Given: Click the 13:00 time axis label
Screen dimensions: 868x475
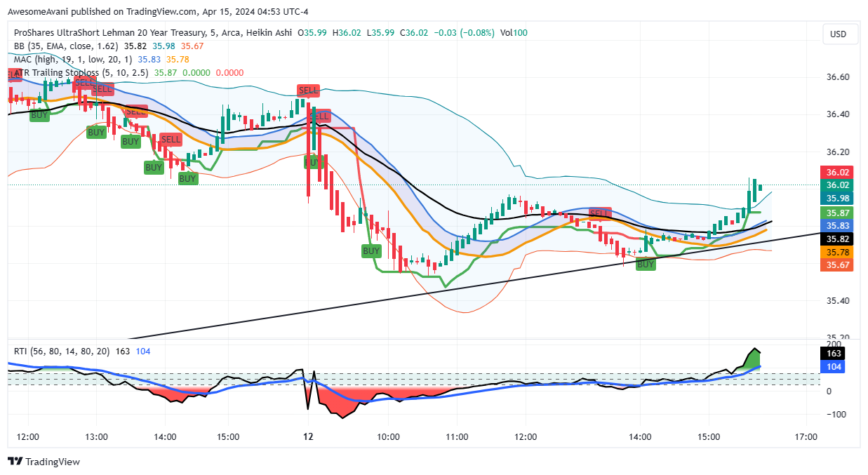Looking at the screenshot, I should point(96,436).
